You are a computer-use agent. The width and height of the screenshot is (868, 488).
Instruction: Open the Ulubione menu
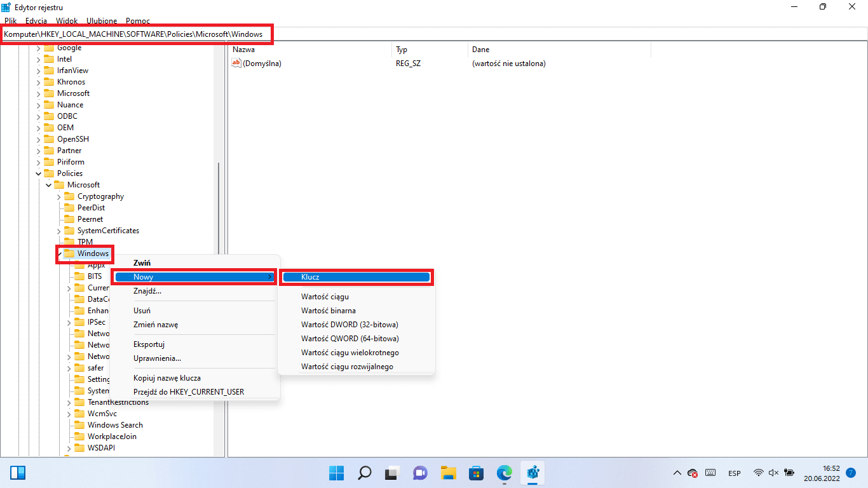(x=102, y=21)
